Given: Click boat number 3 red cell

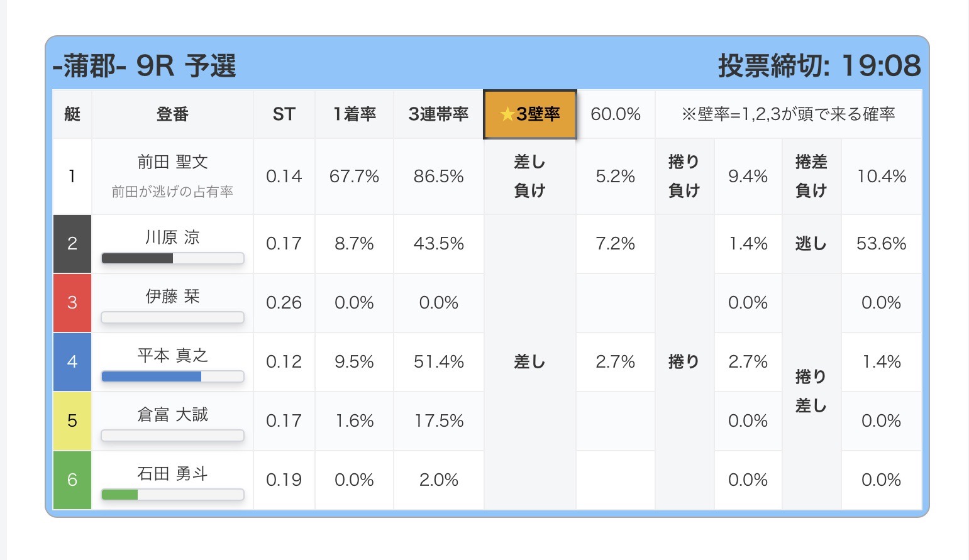Looking at the screenshot, I should [72, 303].
